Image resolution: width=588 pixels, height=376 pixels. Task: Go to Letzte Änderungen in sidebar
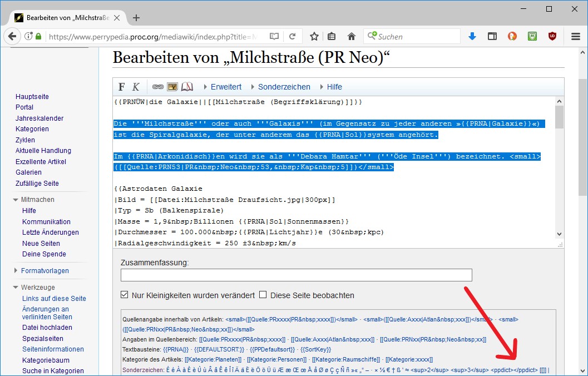[x=51, y=232]
